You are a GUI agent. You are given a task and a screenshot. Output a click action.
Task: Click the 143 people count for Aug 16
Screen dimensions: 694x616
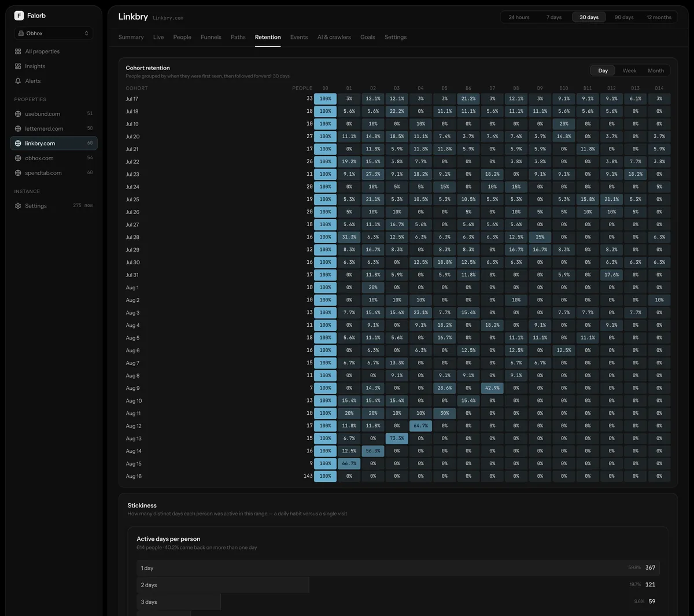coord(308,476)
